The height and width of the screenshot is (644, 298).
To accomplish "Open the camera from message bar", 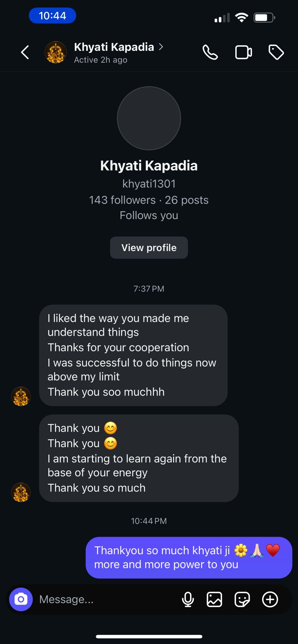I will pyautogui.click(x=21, y=599).
